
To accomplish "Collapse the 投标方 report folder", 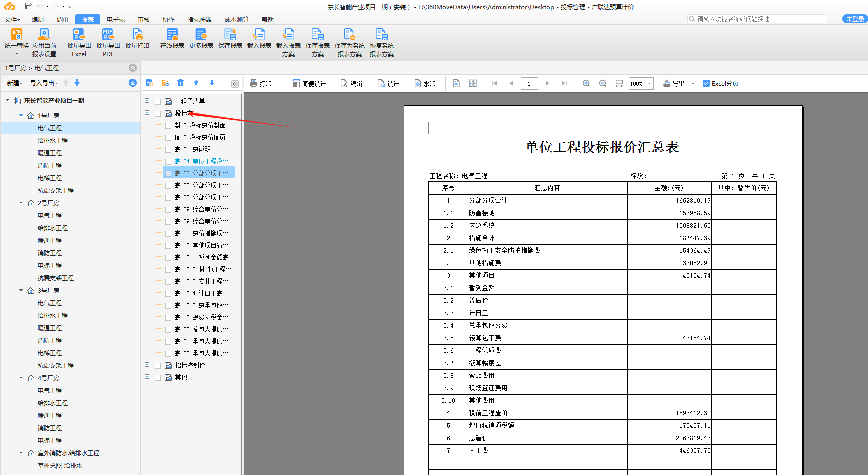I will pyautogui.click(x=147, y=113).
